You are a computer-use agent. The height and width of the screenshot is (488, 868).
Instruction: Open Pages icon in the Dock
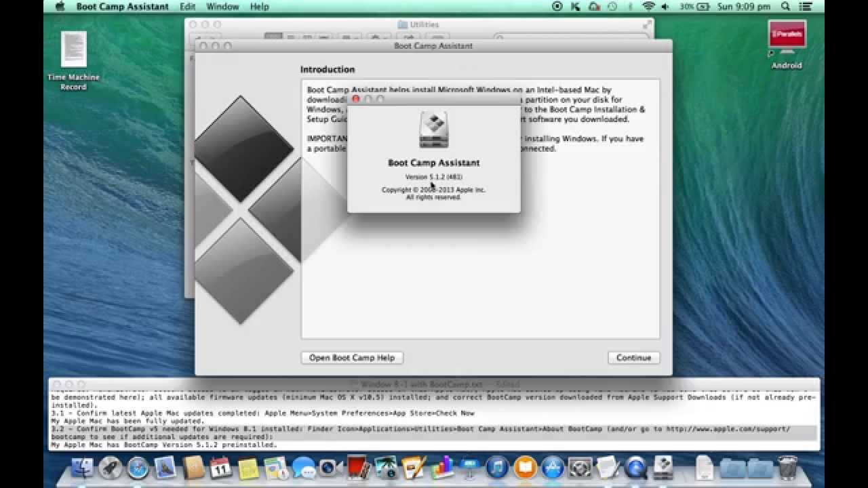point(413,469)
